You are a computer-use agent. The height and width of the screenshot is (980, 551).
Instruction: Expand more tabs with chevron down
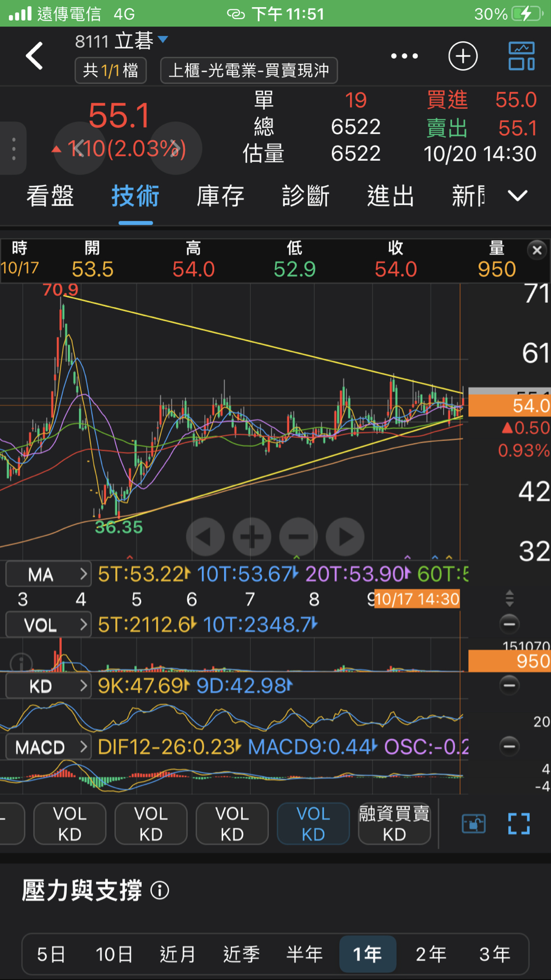(x=517, y=196)
